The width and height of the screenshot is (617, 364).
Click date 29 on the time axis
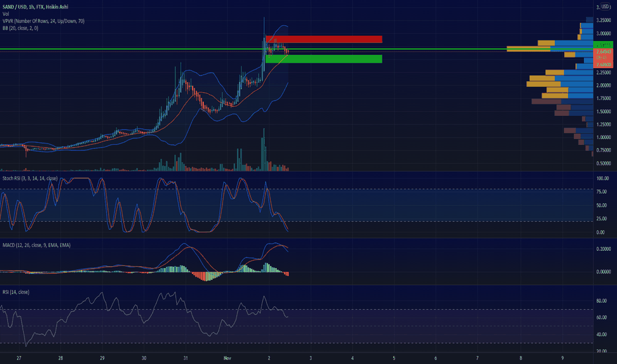(103, 359)
